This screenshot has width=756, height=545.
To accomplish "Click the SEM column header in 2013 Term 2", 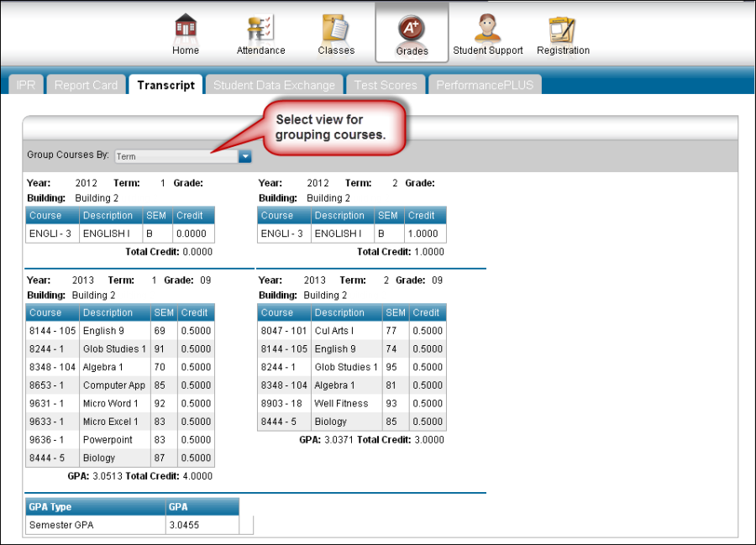I will 395,312.
